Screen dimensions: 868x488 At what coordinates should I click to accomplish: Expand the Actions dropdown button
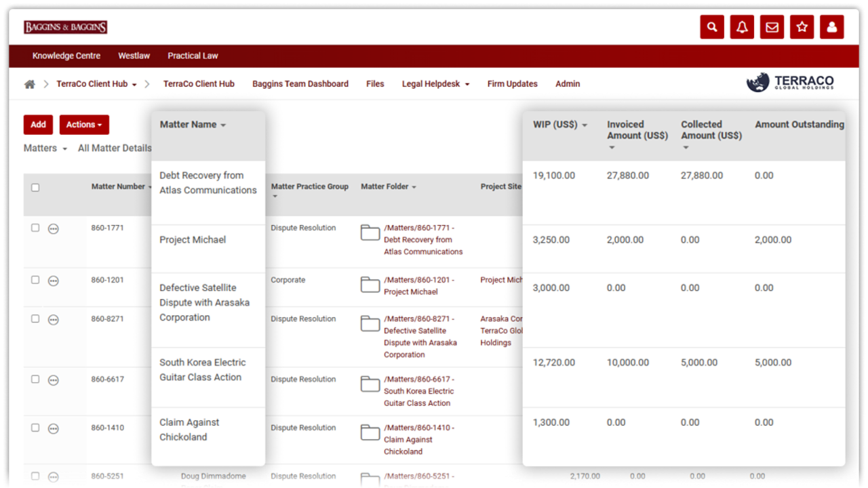tap(84, 125)
